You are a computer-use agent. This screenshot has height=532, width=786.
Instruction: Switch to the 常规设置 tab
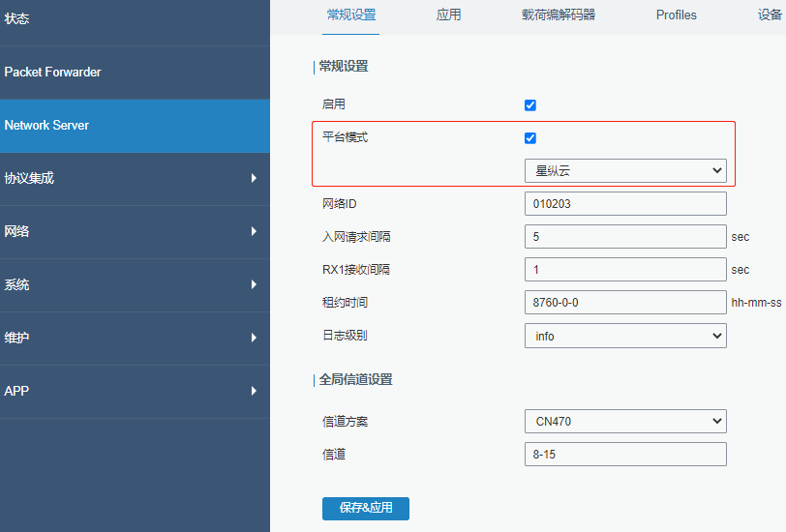[x=350, y=15]
